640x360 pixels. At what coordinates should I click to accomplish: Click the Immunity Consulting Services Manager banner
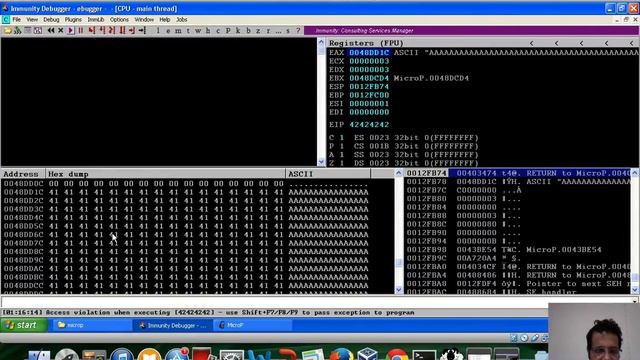(x=471, y=31)
